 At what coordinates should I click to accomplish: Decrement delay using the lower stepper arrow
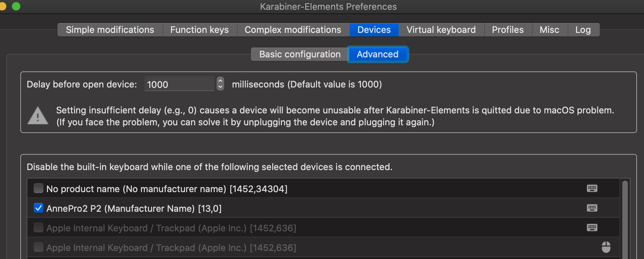click(x=220, y=87)
